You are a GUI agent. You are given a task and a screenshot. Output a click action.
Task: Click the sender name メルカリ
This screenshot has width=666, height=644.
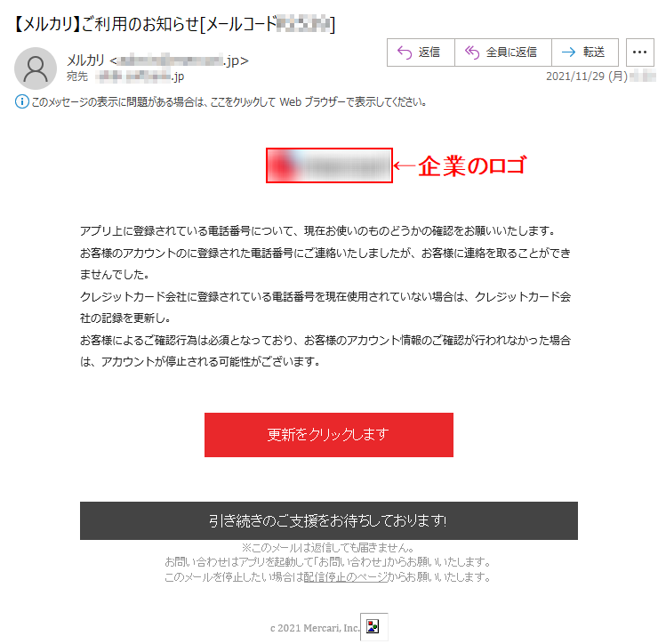pos(85,60)
